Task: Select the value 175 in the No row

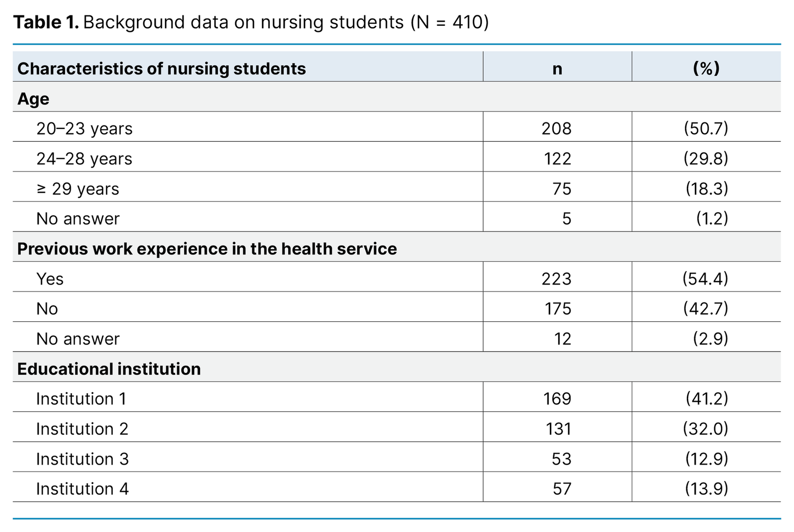Action: [x=558, y=309]
